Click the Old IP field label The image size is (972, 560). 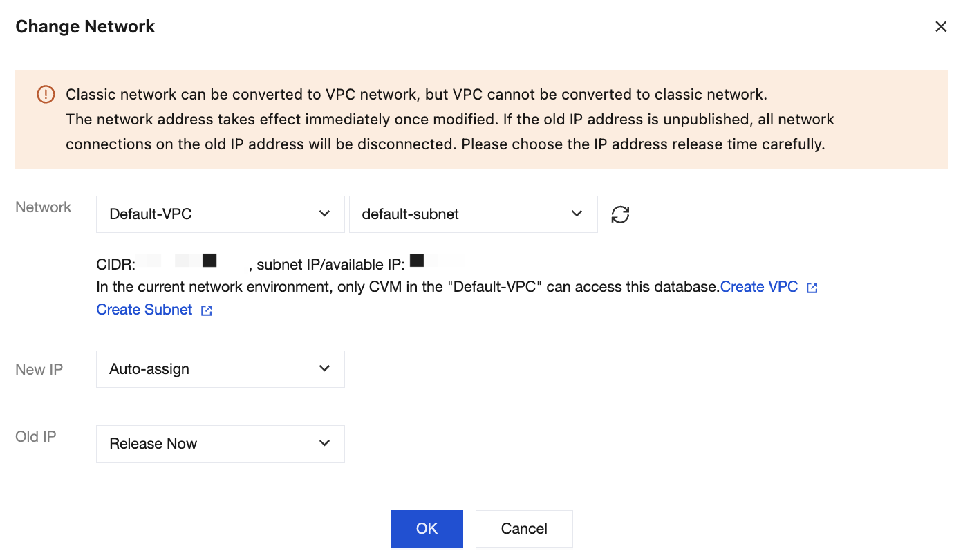click(36, 437)
